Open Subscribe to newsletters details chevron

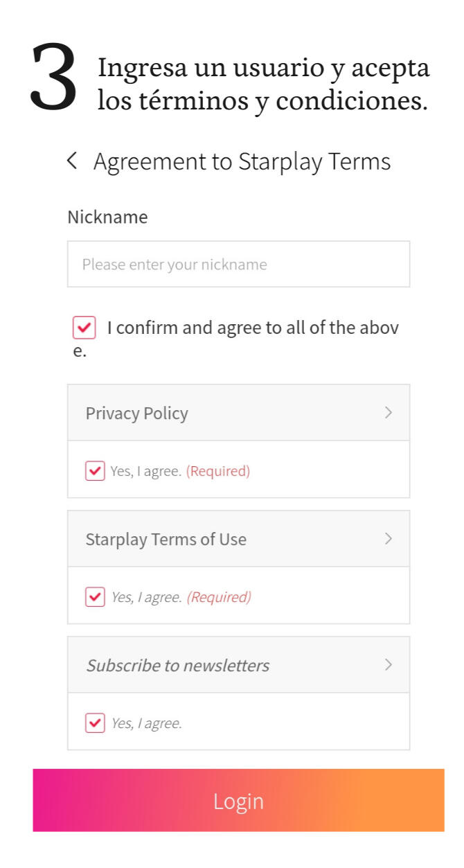389,665
